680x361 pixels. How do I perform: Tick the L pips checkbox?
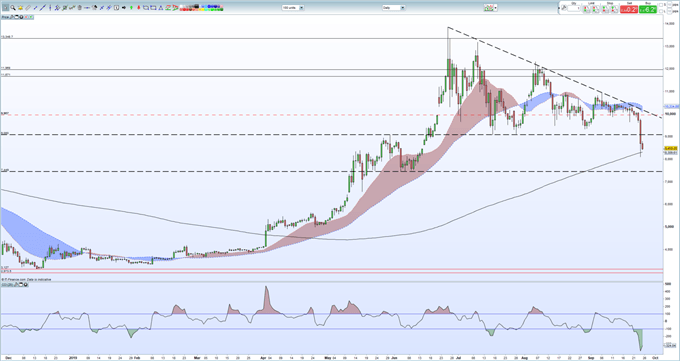660,11
